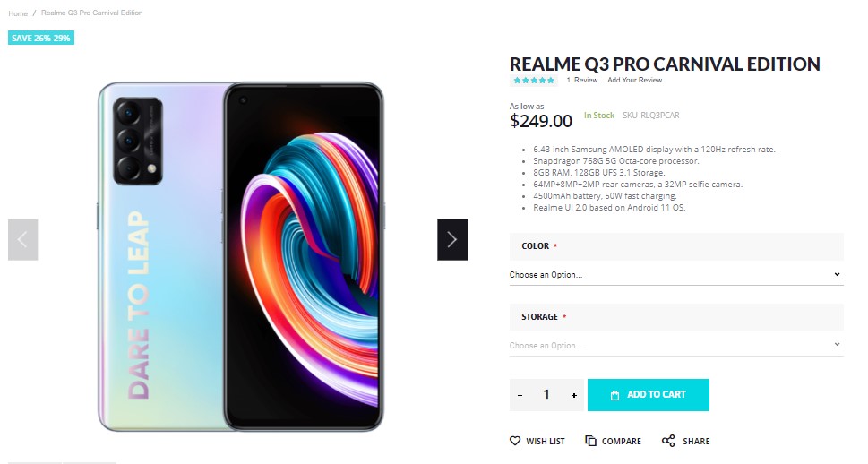Click the quantity input field
This screenshot has height=464, width=868.
pyautogui.click(x=546, y=395)
